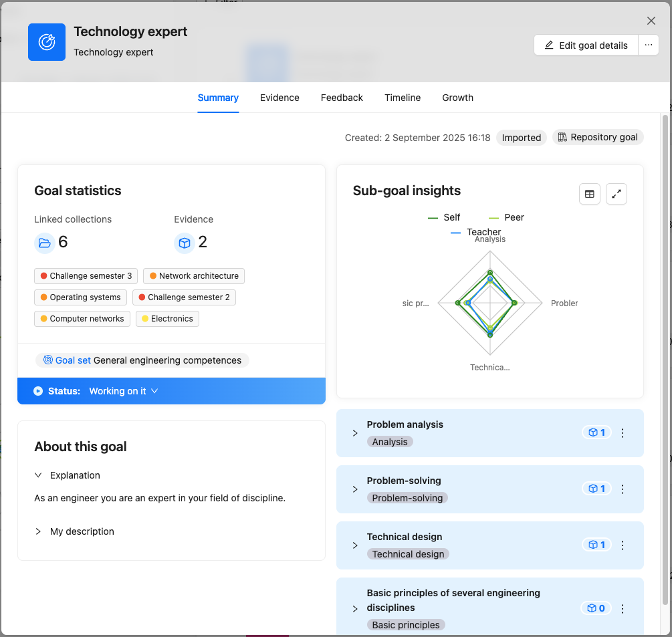672x637 pixels.
Task: Toggle the Teacher legend series
Action: click(475, 232)
